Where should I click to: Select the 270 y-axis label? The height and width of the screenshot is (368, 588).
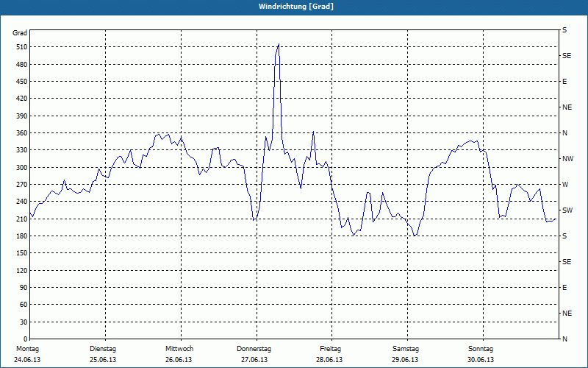point(21,185)
